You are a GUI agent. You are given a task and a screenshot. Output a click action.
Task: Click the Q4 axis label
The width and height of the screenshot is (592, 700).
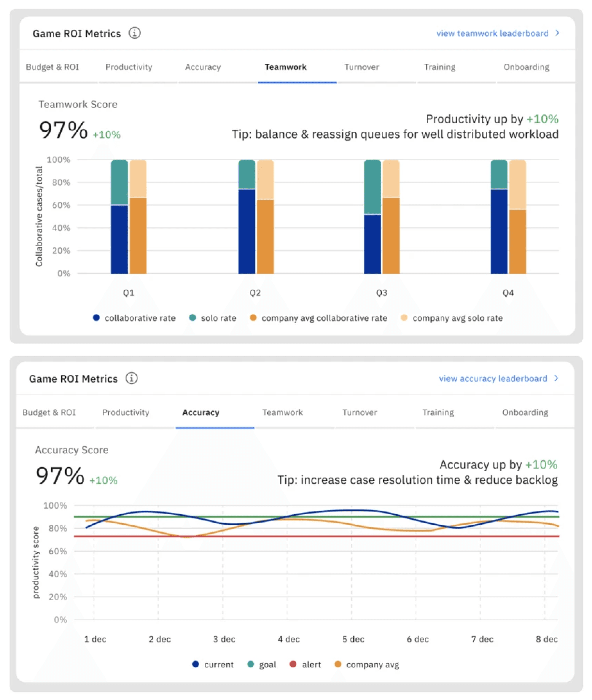508,293
